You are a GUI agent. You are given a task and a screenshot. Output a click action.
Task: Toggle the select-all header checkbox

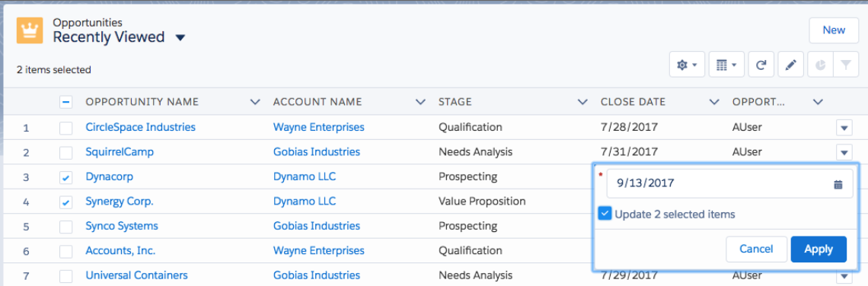click(x=66, y=102)
